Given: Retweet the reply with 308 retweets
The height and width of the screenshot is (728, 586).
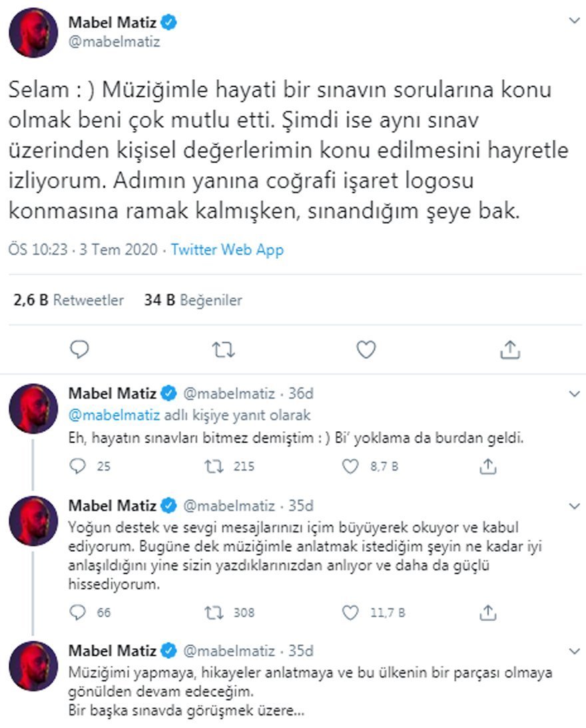Looking at the screenshot, I should tap(214, 612).
